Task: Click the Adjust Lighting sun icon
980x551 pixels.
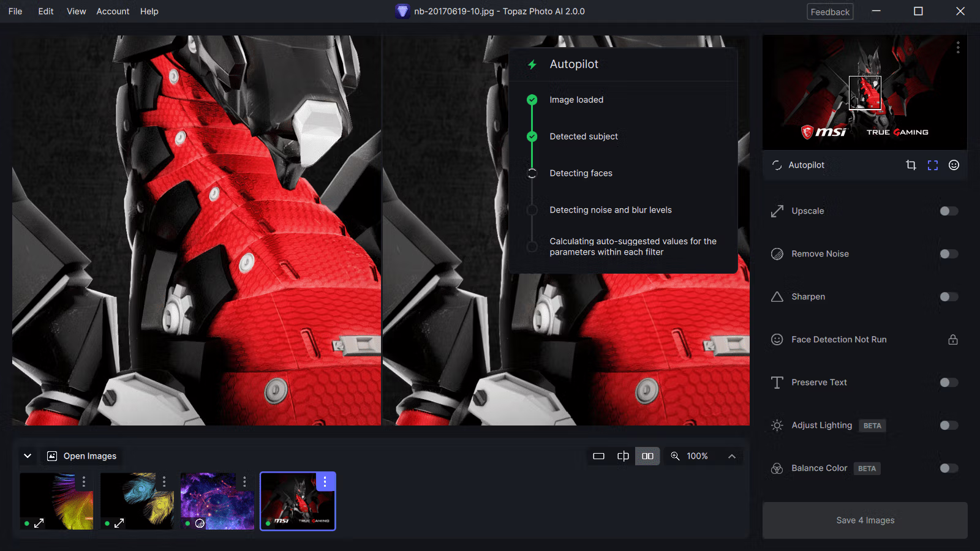Action: pos(777,425)
